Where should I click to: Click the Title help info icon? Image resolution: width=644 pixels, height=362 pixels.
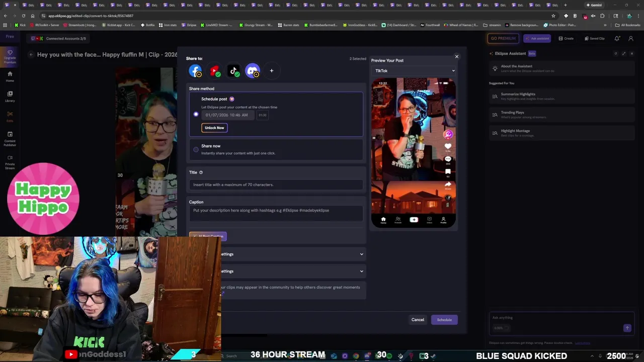[x=201, y=172]
